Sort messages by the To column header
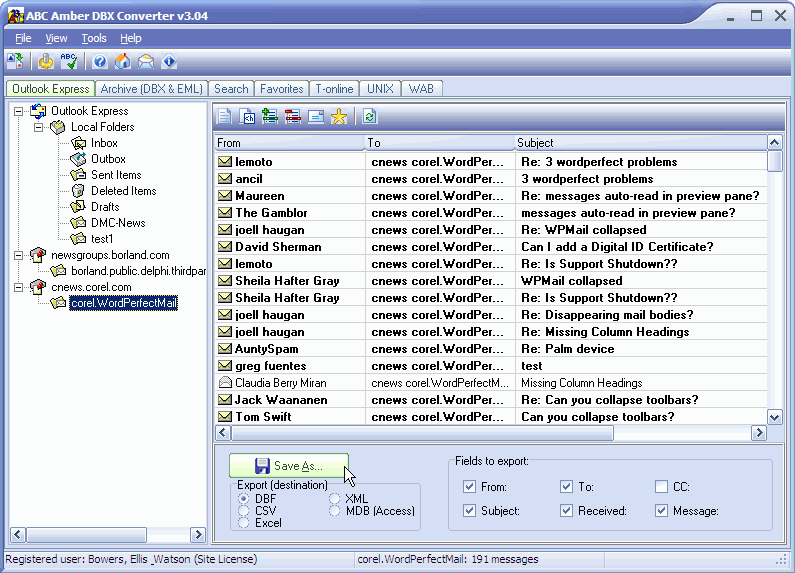Image resolution: width=795 pixels, height=573 pixels. click(x=440, y=143)
